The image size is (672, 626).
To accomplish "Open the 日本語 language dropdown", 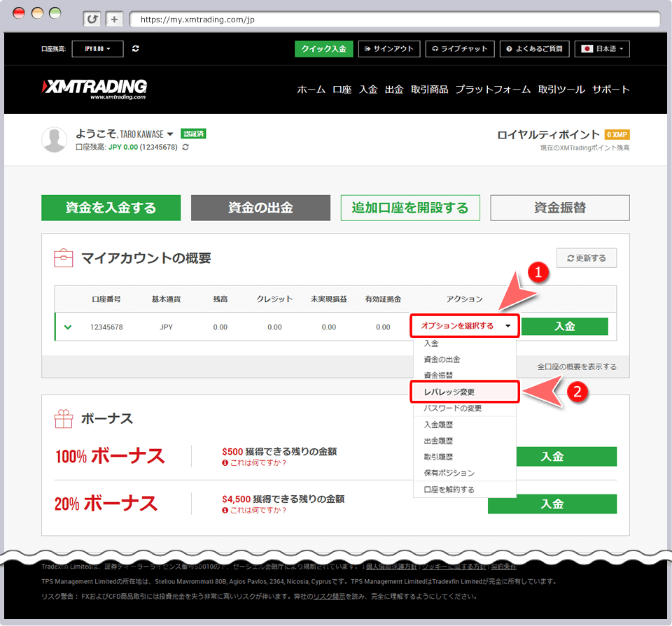I will coord(602,49).
